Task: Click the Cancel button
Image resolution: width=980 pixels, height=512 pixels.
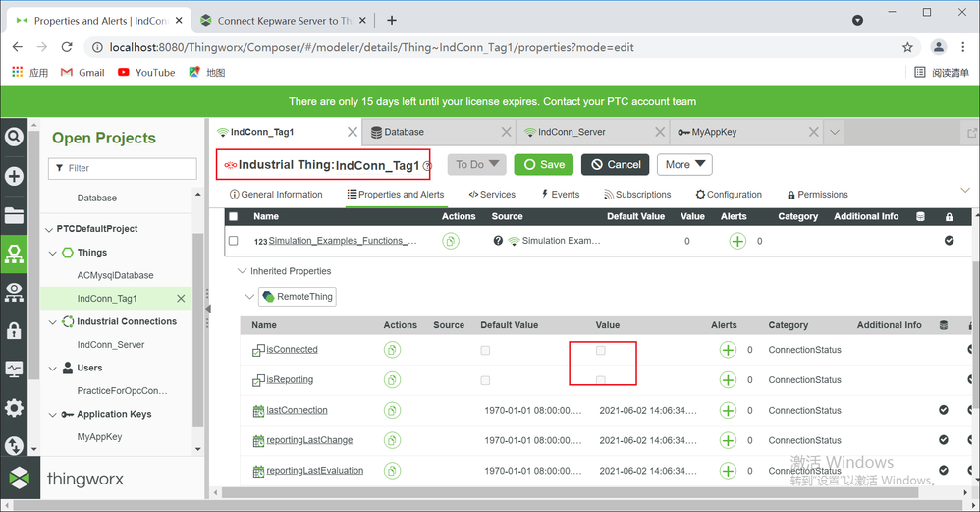Action: click(616, 164)
